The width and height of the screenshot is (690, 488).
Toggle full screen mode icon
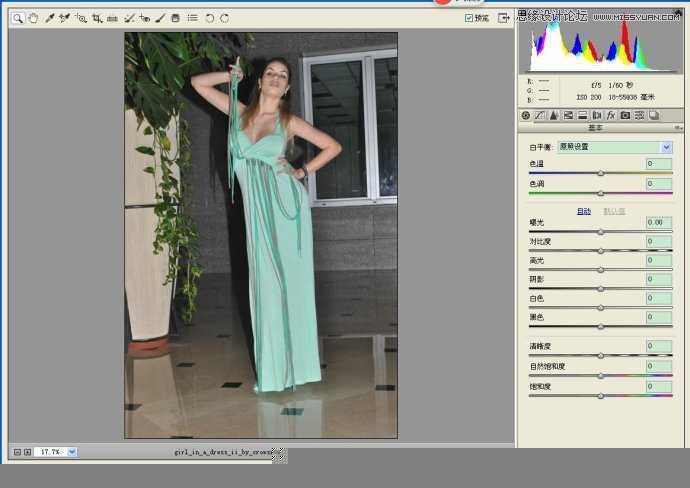click(503, 18)
